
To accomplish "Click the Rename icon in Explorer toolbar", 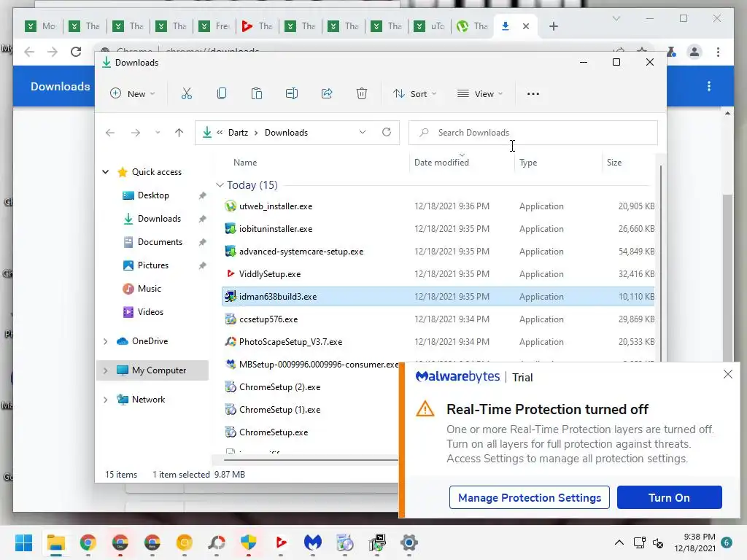I will coord(292,94).
